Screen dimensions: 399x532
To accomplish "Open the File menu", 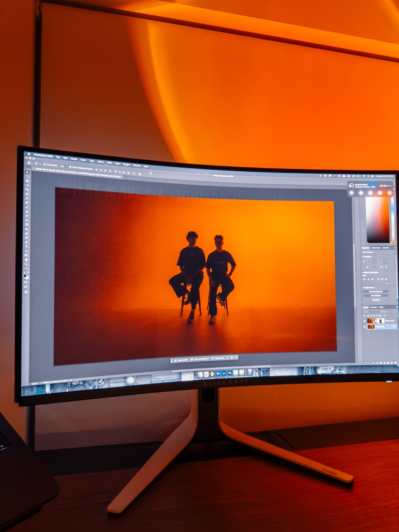I will (58, 157).
